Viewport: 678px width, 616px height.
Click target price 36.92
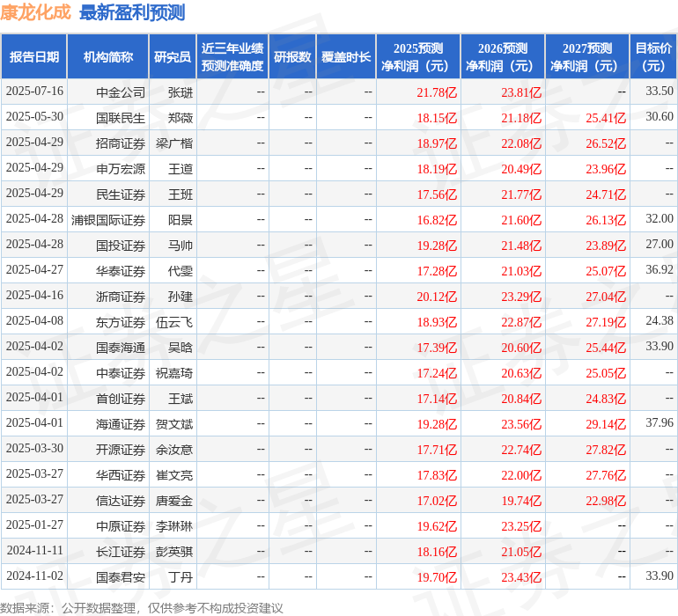pos(660,269)
